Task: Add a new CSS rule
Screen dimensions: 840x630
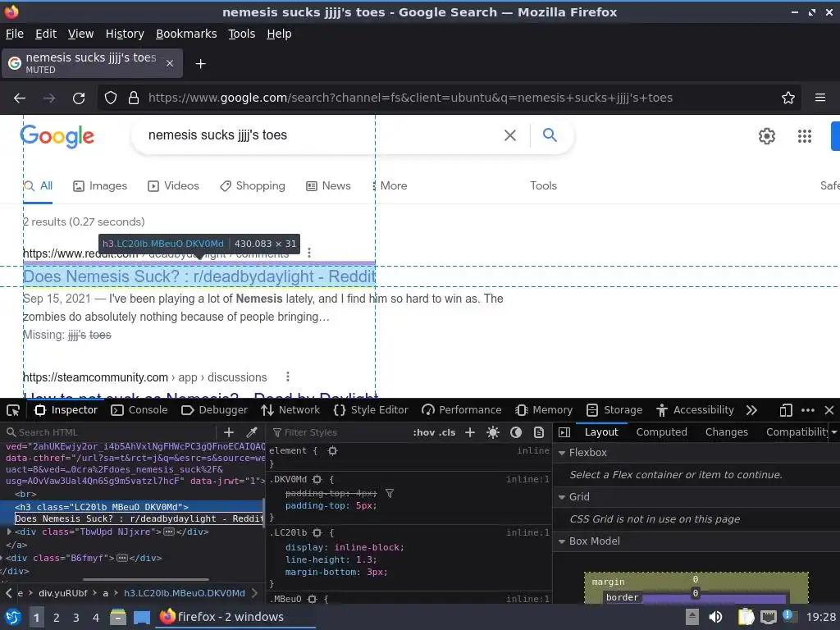Action: [470, 432]
